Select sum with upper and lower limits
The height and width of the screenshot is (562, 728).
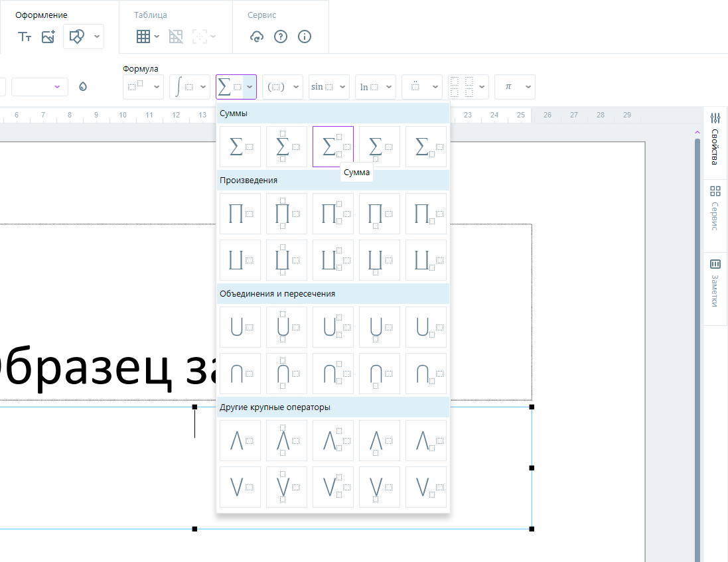pos(287,147)
